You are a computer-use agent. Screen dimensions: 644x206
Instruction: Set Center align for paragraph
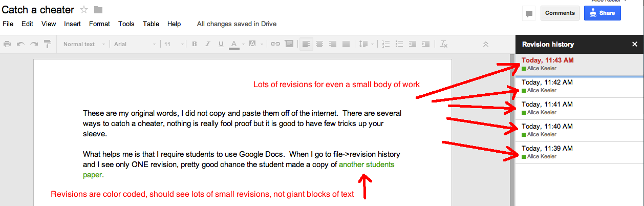point(319,44)
